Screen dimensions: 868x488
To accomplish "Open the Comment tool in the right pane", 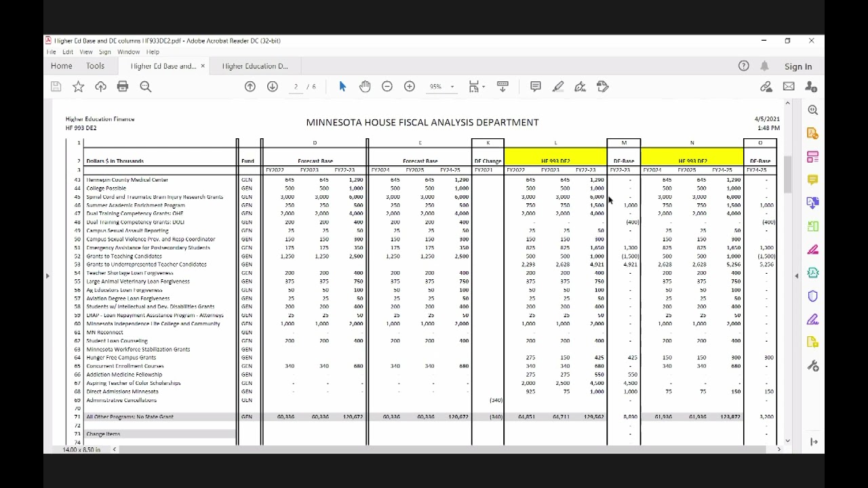I will pyautogui.click(x=813, y=180).
